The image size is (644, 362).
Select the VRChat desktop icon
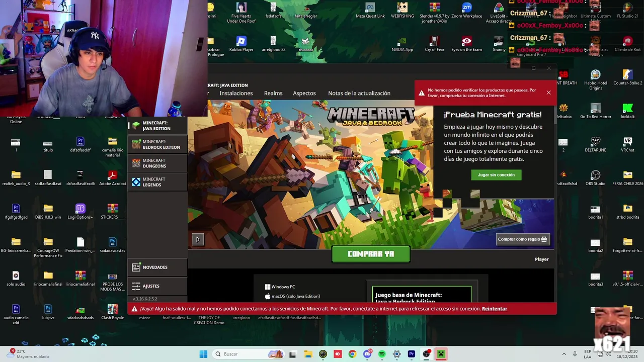coord(627,145)
